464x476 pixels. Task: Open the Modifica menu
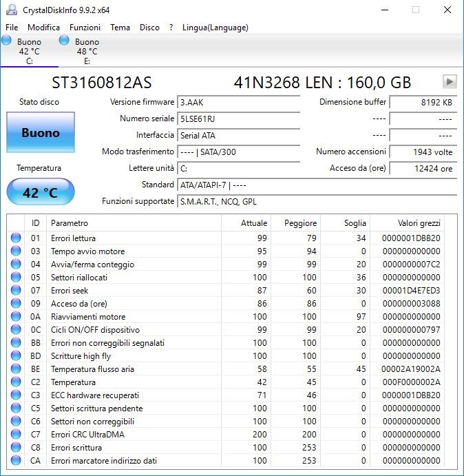tap(43, 28)
